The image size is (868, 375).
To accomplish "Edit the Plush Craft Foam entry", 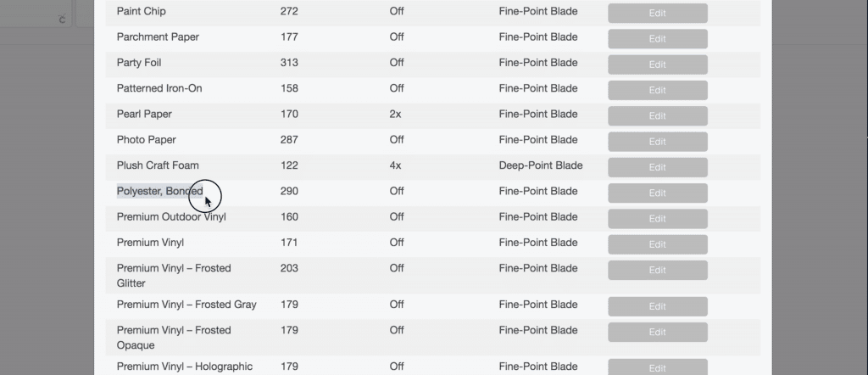I will (x=657, y=167).
